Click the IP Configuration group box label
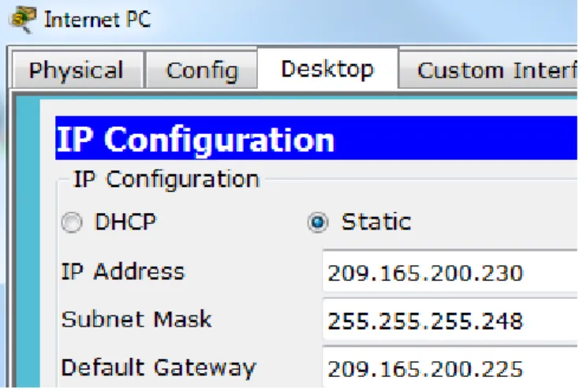583x392 pixels. click(166, 179)
